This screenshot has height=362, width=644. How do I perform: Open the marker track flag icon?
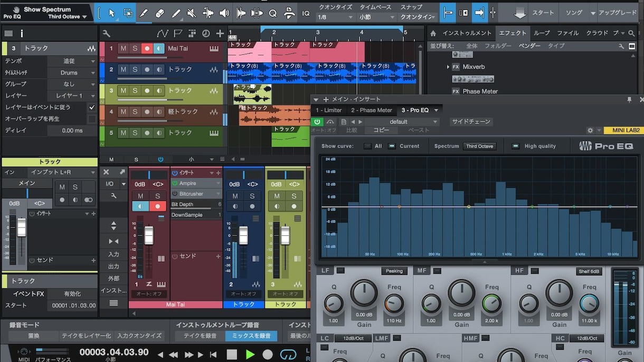(178, 33)
